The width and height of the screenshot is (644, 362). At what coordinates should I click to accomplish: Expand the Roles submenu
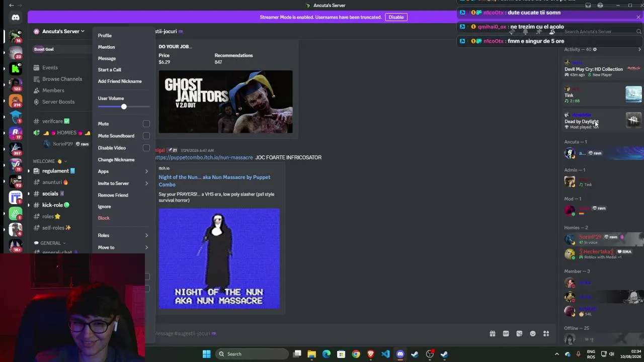[x=123, y=235]
